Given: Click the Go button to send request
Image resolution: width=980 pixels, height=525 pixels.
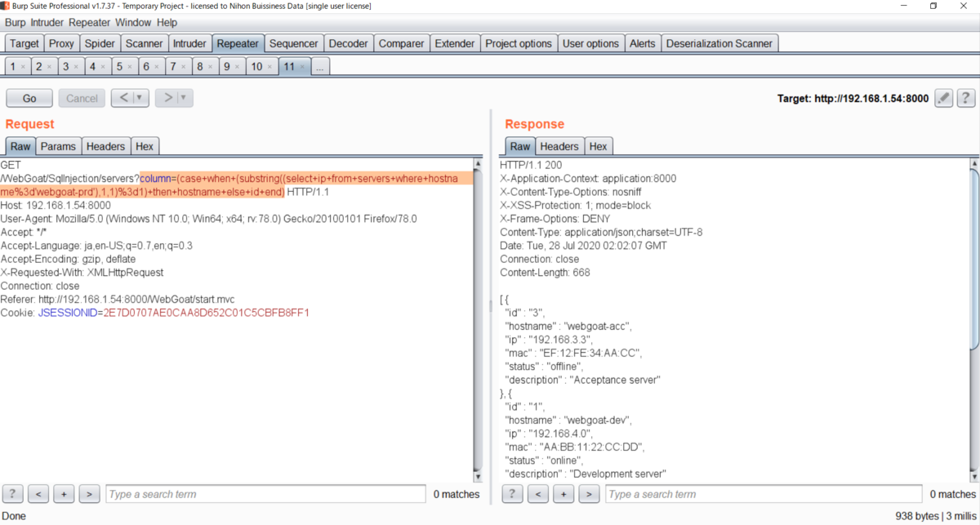Looking at the screenshot, I should pos(29,98).
